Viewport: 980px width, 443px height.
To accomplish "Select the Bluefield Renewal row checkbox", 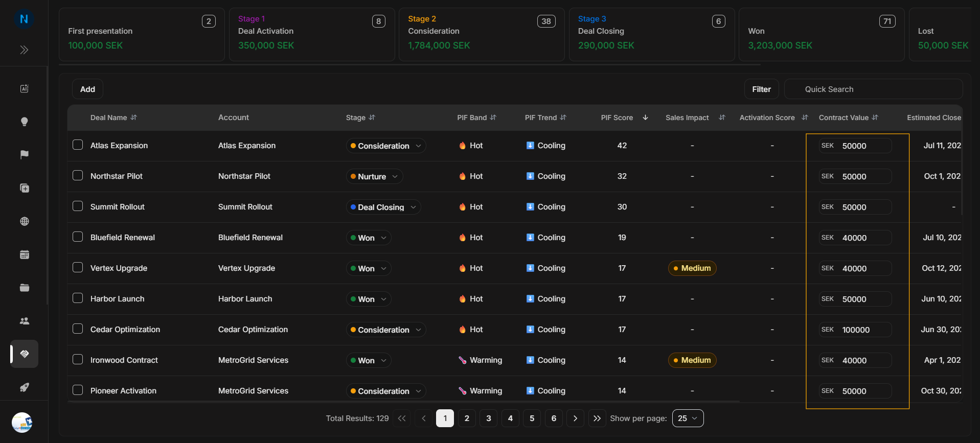I will pyautogui.click(x=78, y=237).
